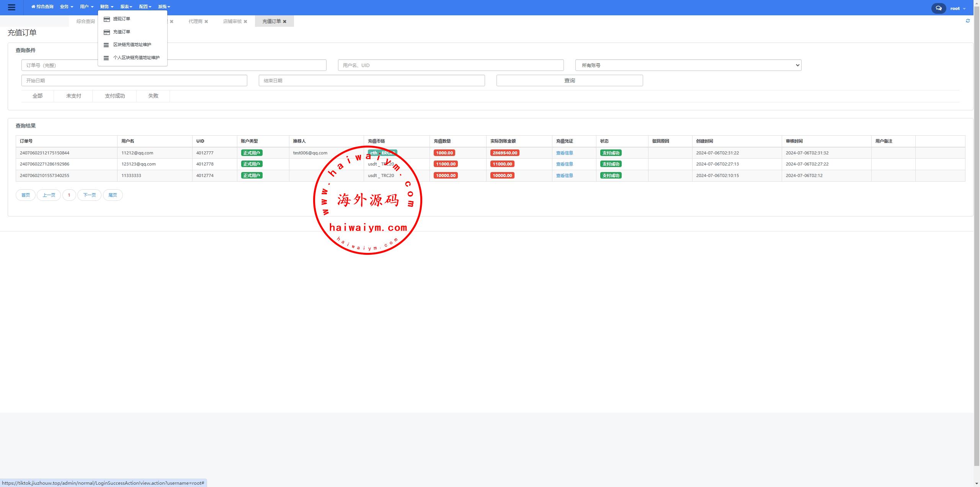The image size is (980, 487).
Task: Filter orders by 支付成功 status
Action: point(114,96)
